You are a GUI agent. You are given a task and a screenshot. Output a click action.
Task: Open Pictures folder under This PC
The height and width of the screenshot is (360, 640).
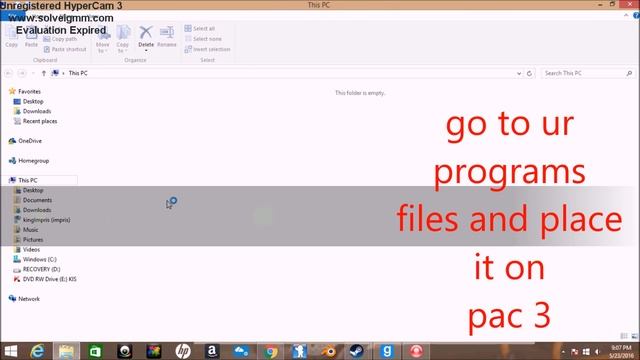click(29, 240)
